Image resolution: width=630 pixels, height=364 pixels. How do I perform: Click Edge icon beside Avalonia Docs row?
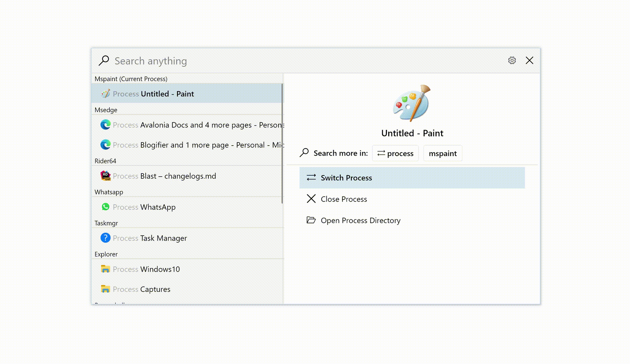(x=106, y=125)
